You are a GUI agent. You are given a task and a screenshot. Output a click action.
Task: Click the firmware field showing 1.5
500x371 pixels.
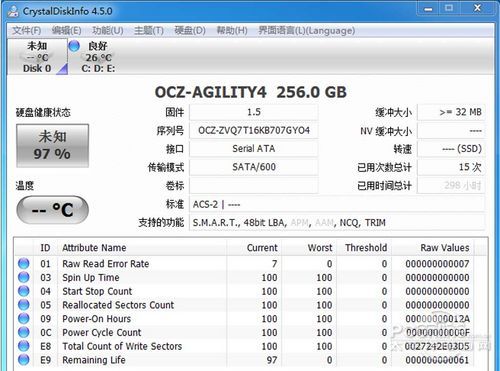(x=254, y=112)
